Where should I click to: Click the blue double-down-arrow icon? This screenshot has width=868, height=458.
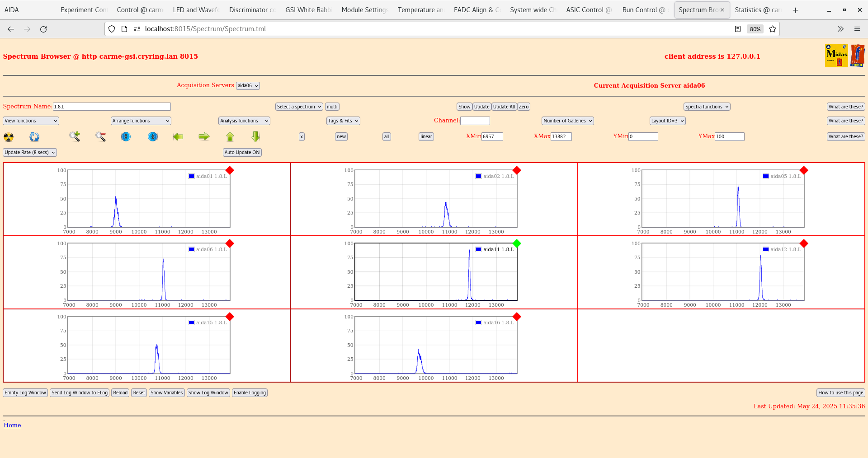[126, 136]
